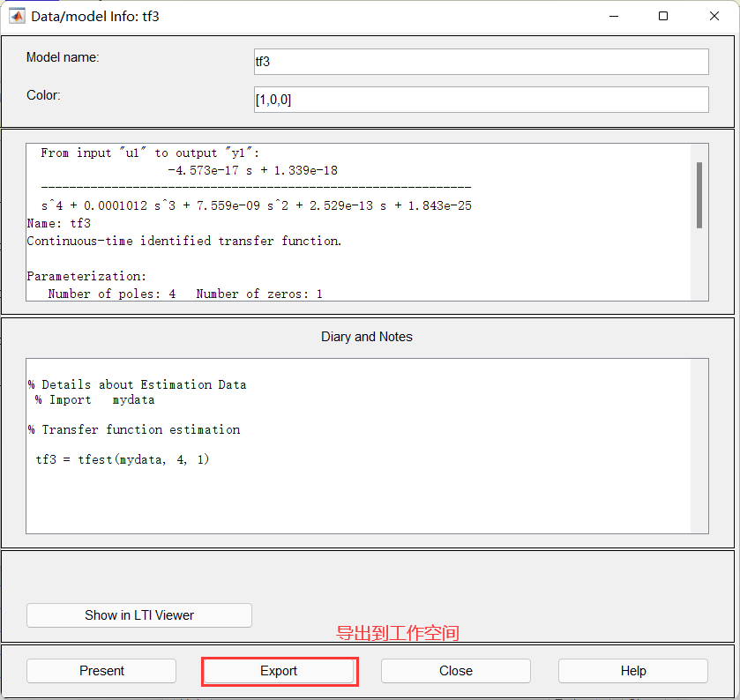Click the 'Color:' label
Screen dimensions: 740x700
point(43,95)
